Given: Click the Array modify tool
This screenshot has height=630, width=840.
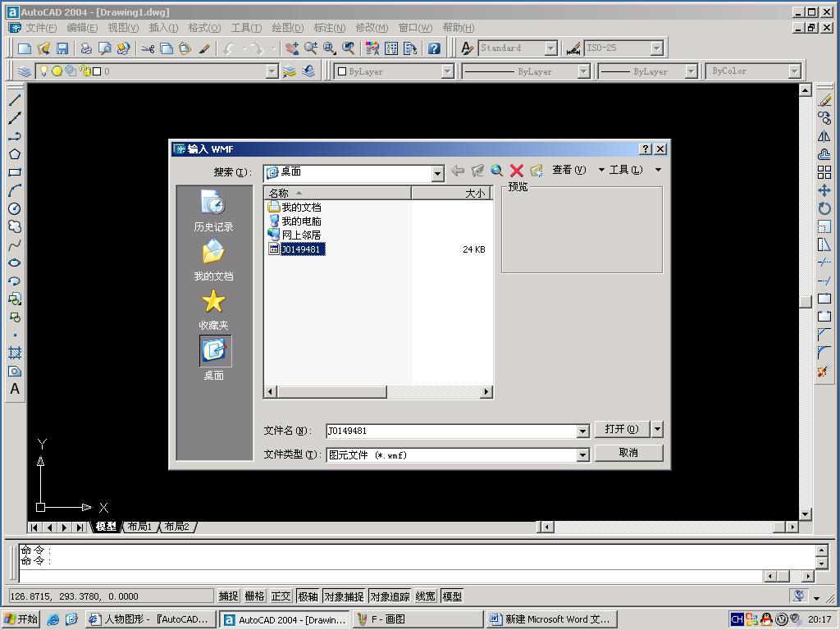Looking at the screenshot, I should point(824,172).
